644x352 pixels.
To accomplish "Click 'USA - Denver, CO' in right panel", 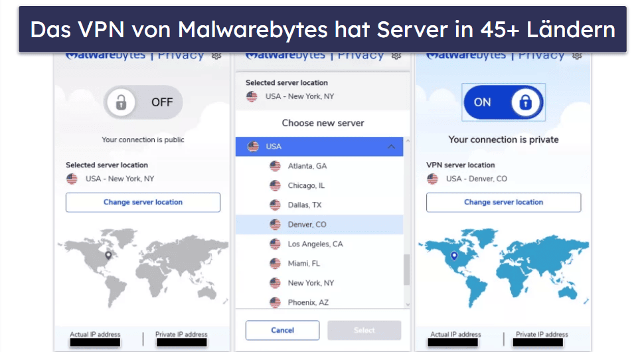I will (477, 179).
